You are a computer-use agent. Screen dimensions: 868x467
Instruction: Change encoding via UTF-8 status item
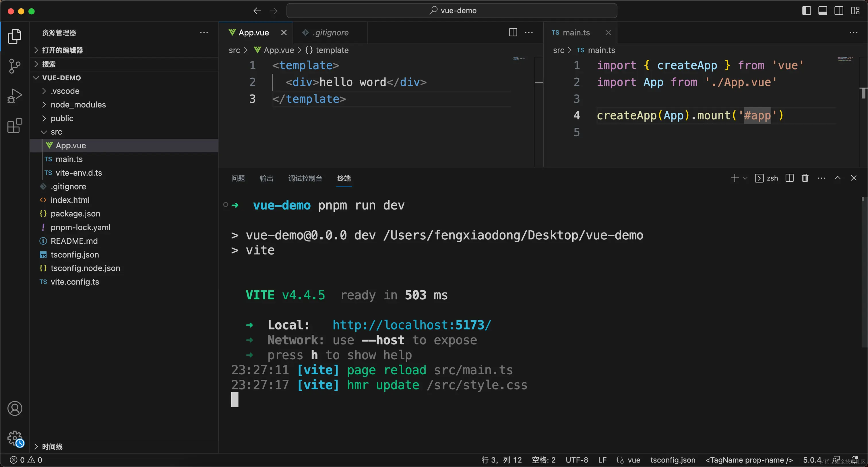577,460
